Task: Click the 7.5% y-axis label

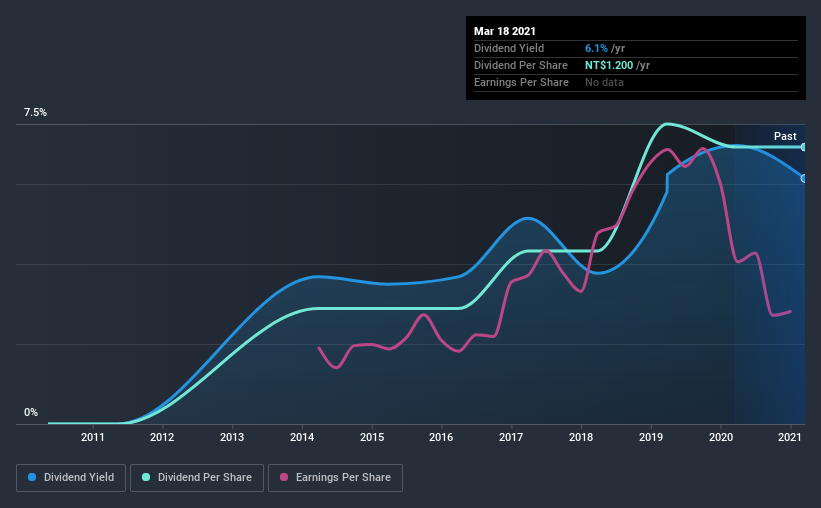Action: tap(35, 113)
